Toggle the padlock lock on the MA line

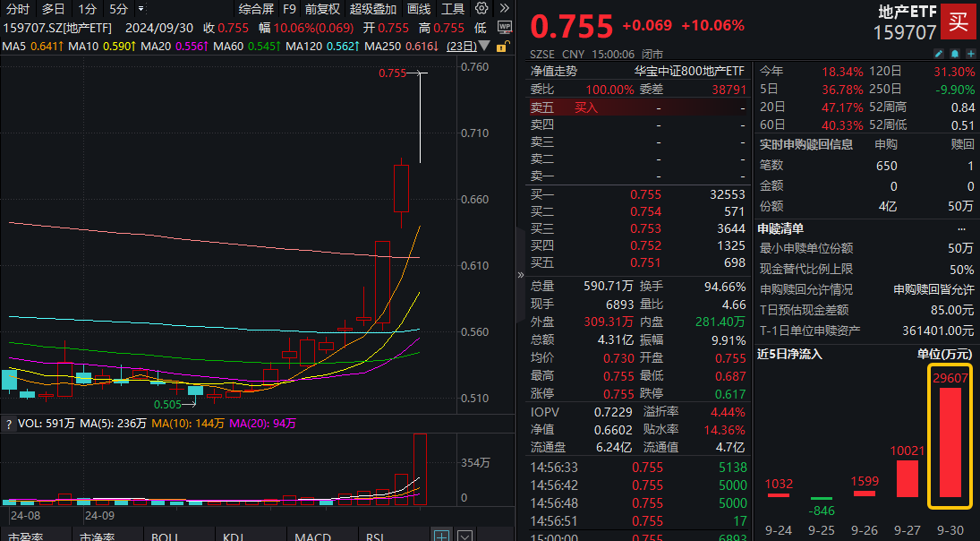click(505, 46)
